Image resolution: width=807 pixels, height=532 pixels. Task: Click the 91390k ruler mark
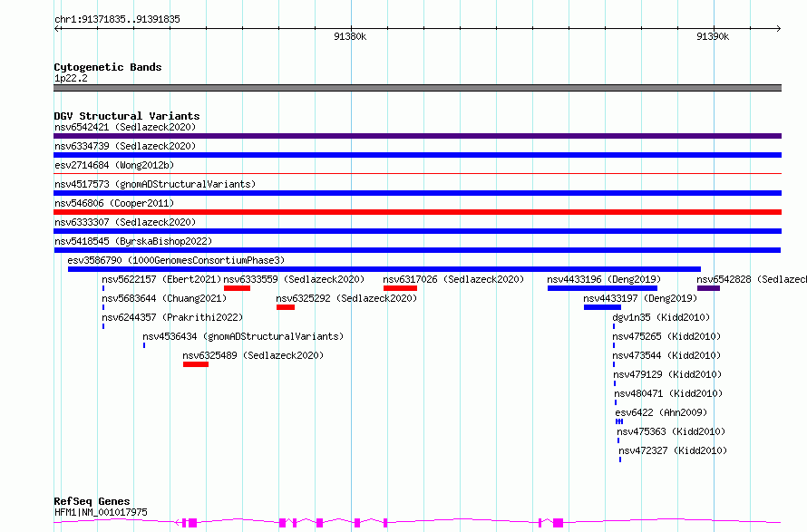713,36
